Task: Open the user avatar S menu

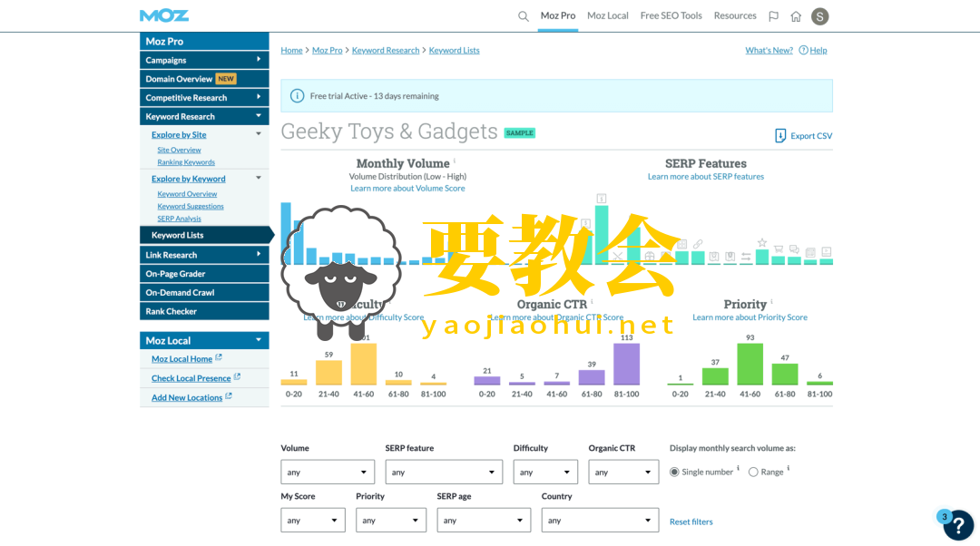Action: pyautogui.click(x=819, y=16)
